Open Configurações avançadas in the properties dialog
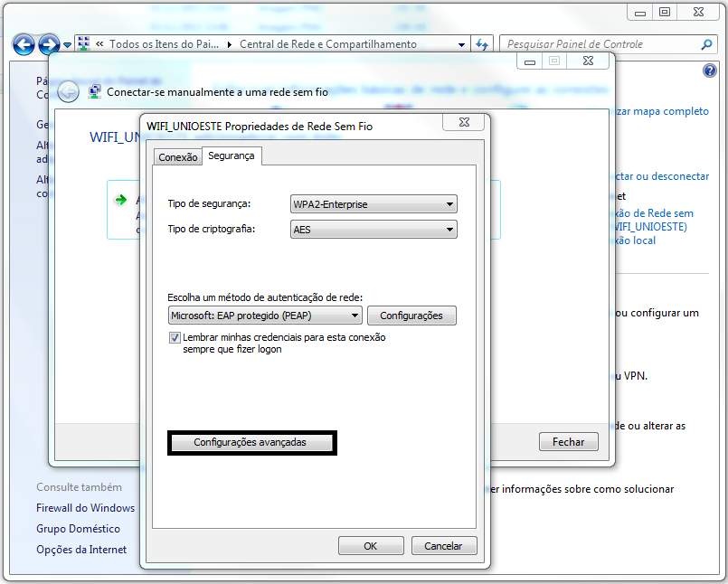Viewport: 728px width, 584px height. click(x=251, y=442)
